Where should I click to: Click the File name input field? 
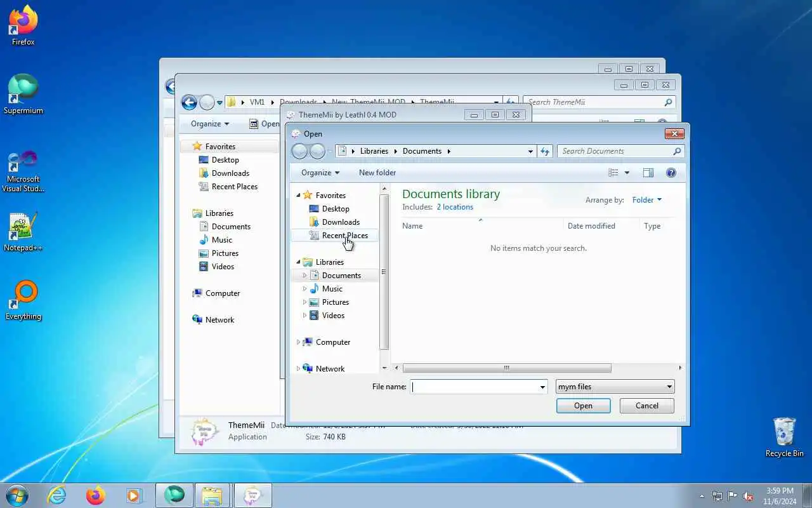coord(474,387)
